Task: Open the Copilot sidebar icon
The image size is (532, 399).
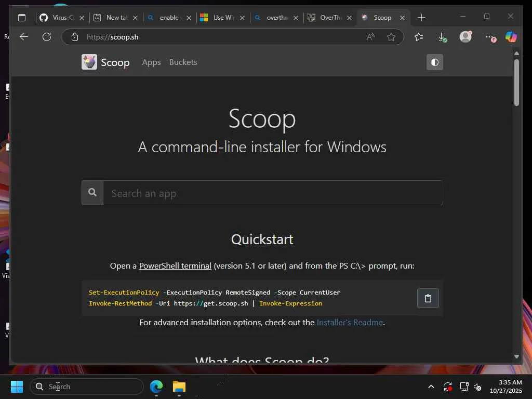Action: click(x=511, y=37)
